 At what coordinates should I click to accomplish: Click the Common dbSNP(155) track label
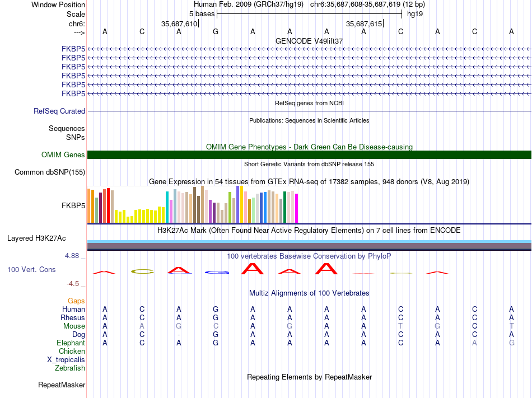tap(49, 172)
